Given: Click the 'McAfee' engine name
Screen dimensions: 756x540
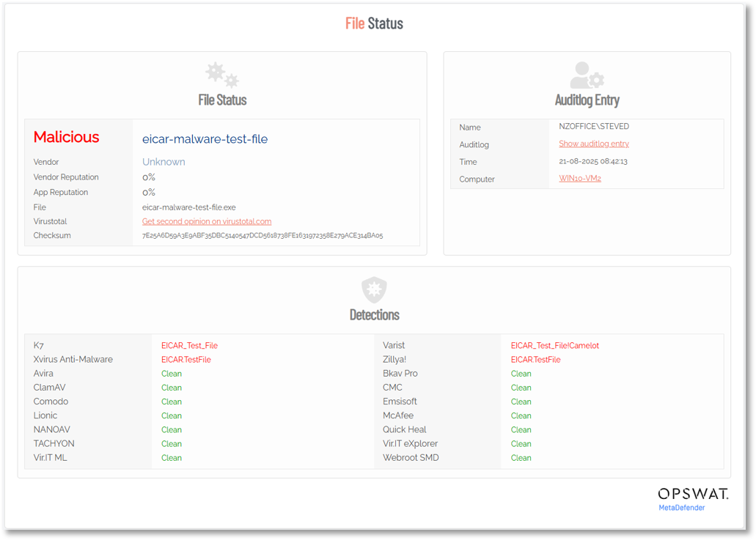Looking at the screenshot, I should [398, 415].
